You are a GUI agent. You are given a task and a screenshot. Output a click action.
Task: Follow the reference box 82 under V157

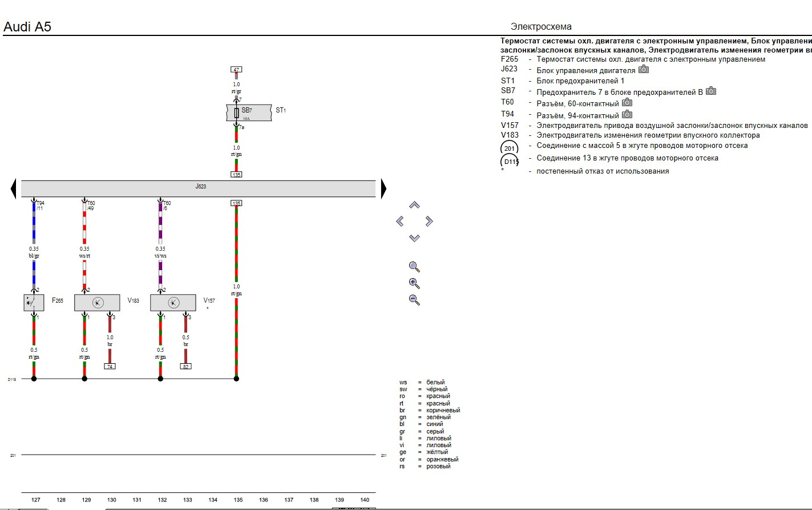click(x=185, y=367)
